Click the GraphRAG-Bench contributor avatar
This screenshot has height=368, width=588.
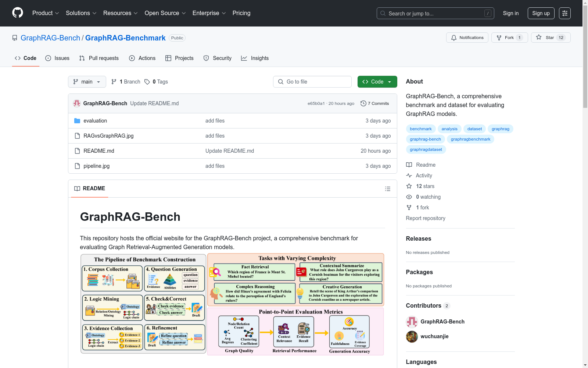pyautogui.click(x=412, y=322)
